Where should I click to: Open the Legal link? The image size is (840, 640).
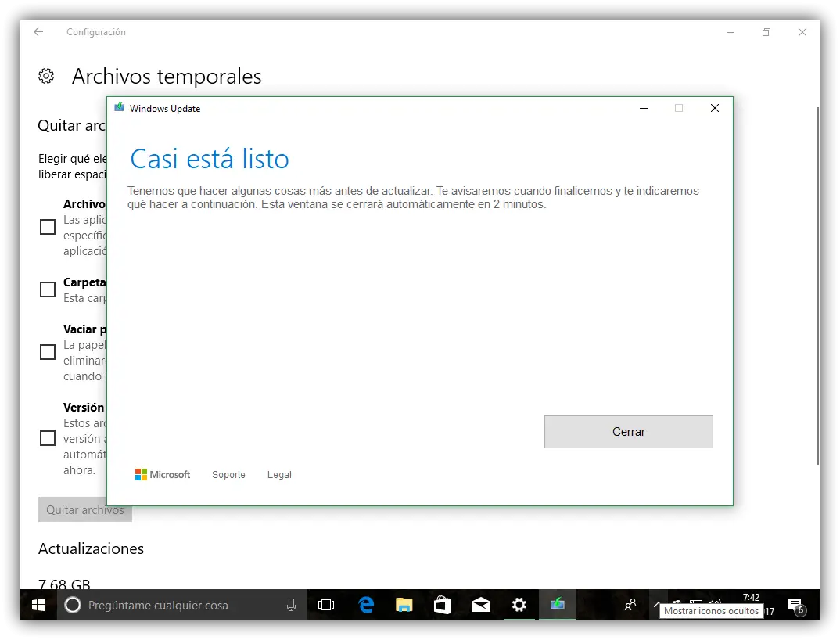(279, 474)
